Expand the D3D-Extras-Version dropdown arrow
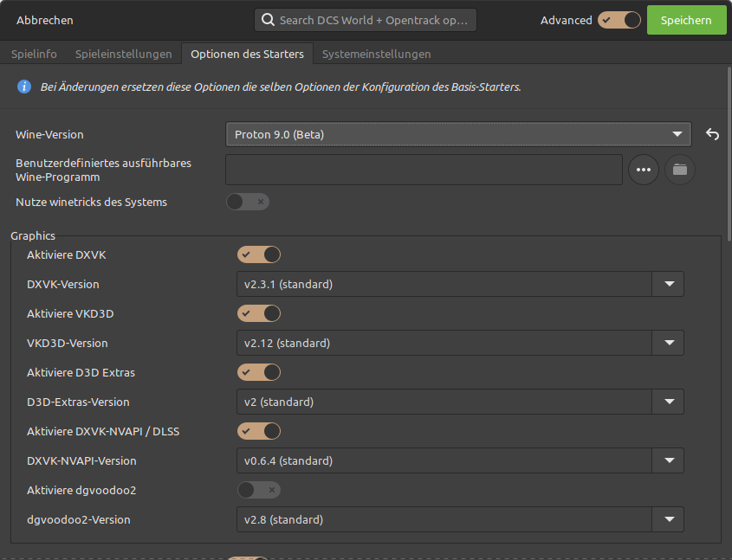 (x=669, y=402)
